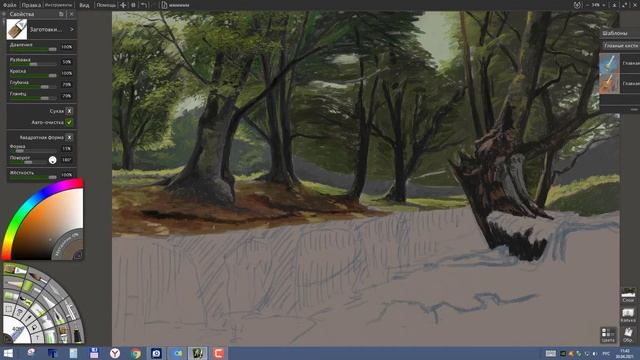Click the zoom out minus button
This screenshot has height=360, width=640.
587,5
